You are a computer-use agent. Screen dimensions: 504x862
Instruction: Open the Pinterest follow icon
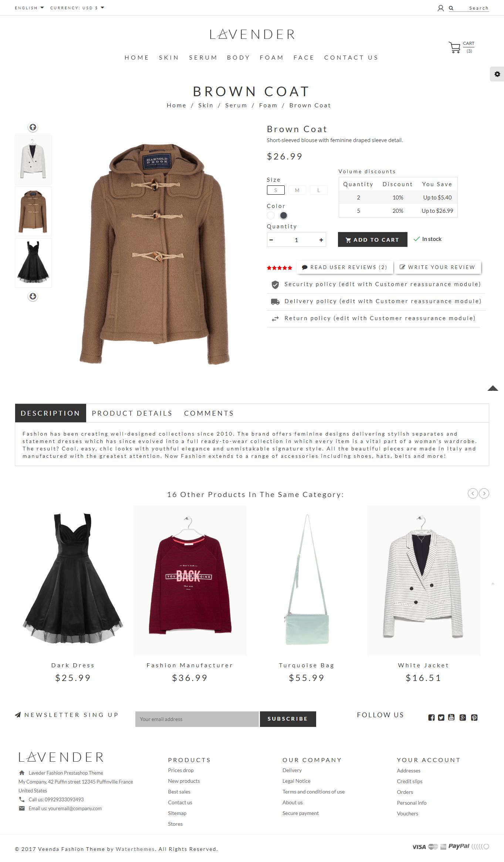click(474, 718)
